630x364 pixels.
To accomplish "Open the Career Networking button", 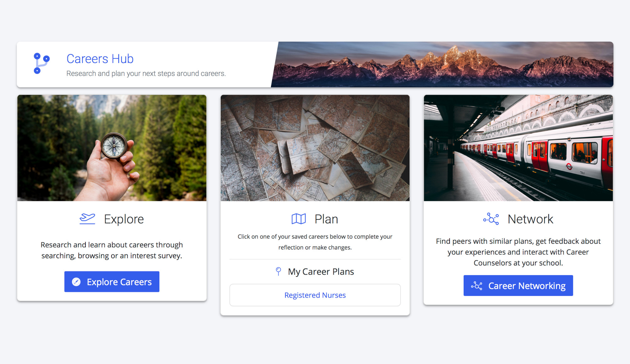I will 518,286.
